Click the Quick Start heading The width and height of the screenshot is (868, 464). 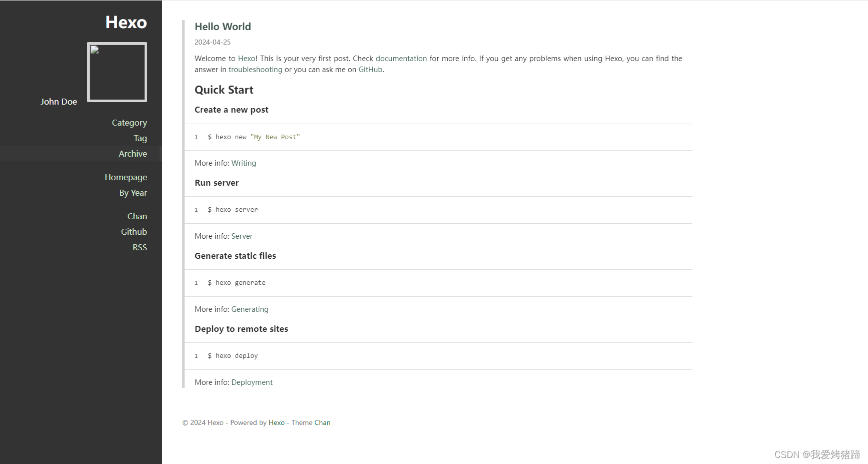[224, 90]
